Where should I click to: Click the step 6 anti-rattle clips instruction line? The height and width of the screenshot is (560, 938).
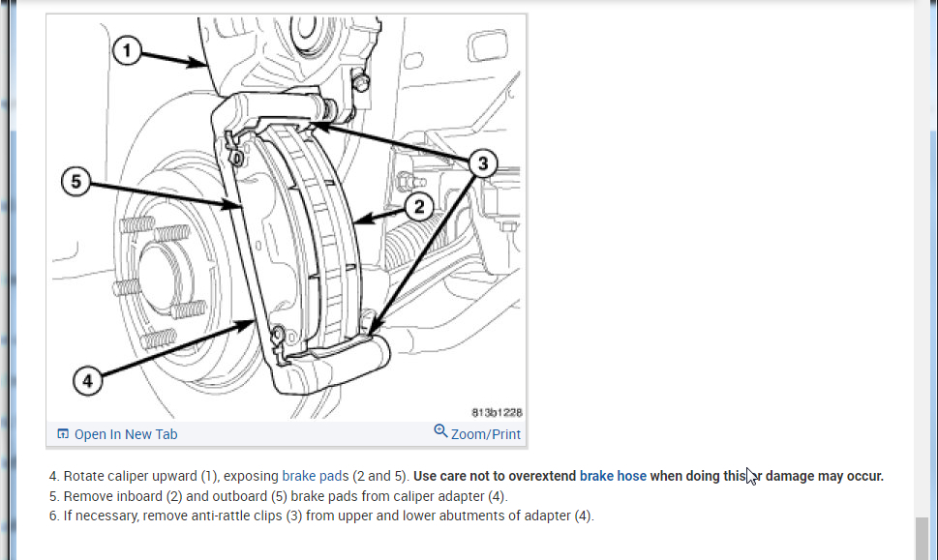(x=321, y=516)
